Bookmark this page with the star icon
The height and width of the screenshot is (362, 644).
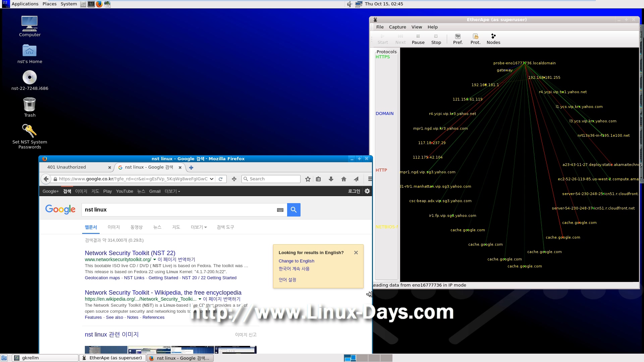click(x=308, y=179)
